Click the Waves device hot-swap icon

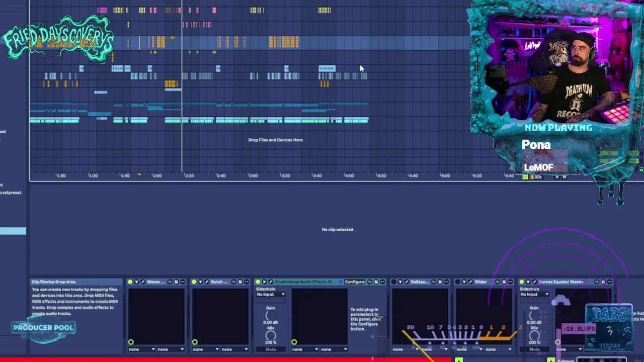pyautogui.click(x=170, y=282)
